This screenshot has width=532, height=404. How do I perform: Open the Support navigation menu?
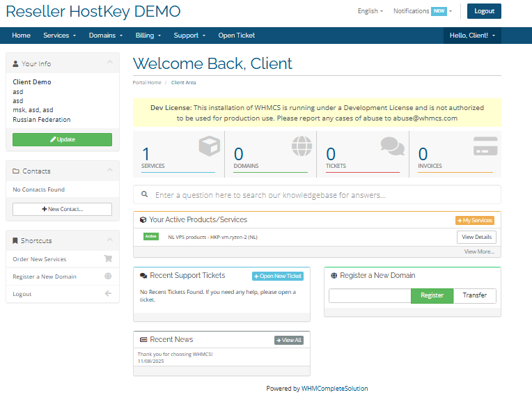(189, 36)
